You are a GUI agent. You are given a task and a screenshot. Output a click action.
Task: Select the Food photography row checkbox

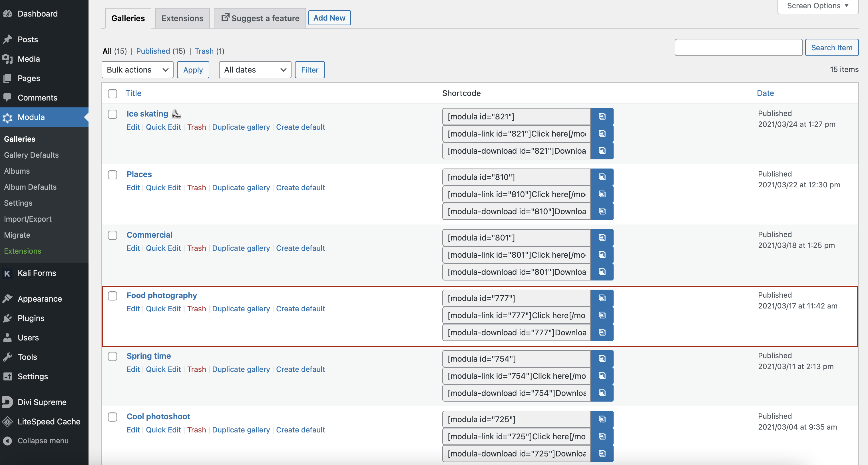[x=112, y=296]
